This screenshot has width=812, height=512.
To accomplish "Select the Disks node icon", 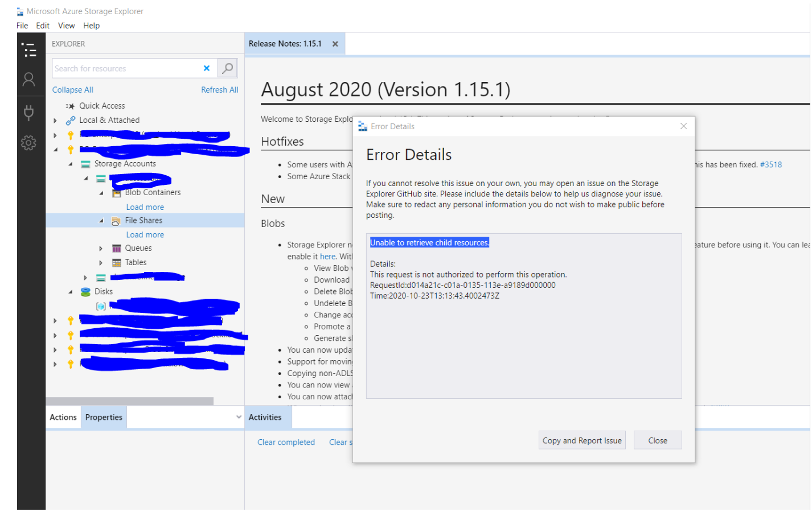I will click(85, 291).
